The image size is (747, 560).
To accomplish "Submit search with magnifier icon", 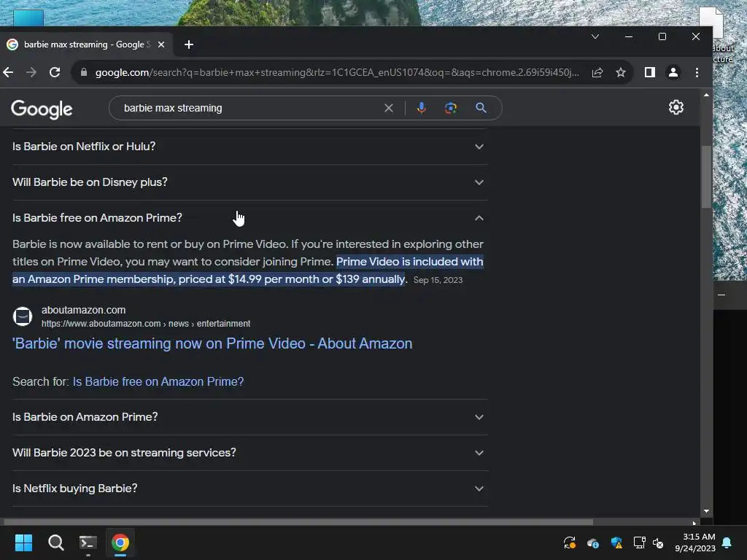I will [x=481, y=108].
